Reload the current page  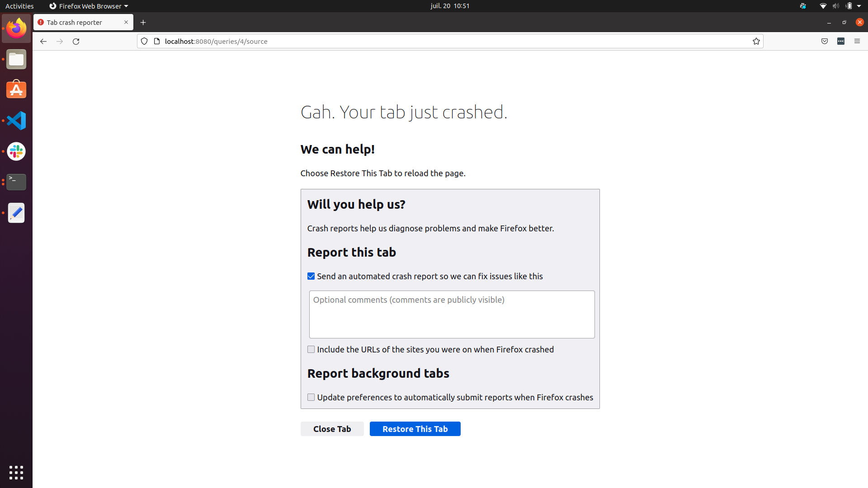(x=76, y=41)
